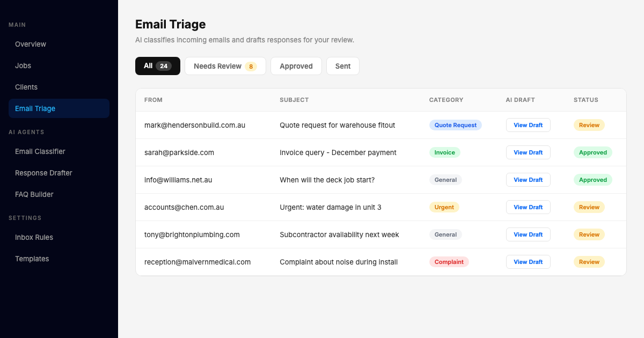Select the All emails tab
The width and height of the screenshot is (644, 338).
coord(157,66)
